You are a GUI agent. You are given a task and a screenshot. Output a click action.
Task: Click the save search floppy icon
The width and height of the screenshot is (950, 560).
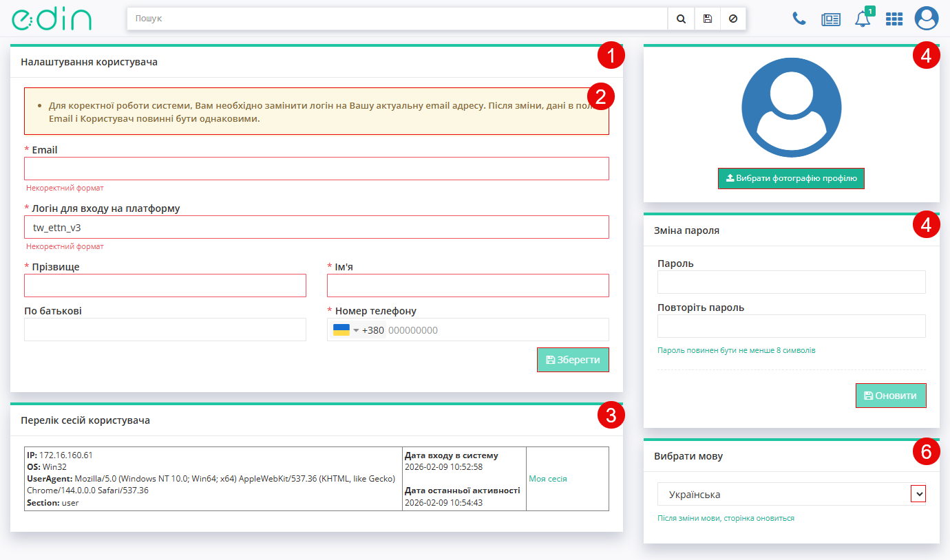point(707,19)
